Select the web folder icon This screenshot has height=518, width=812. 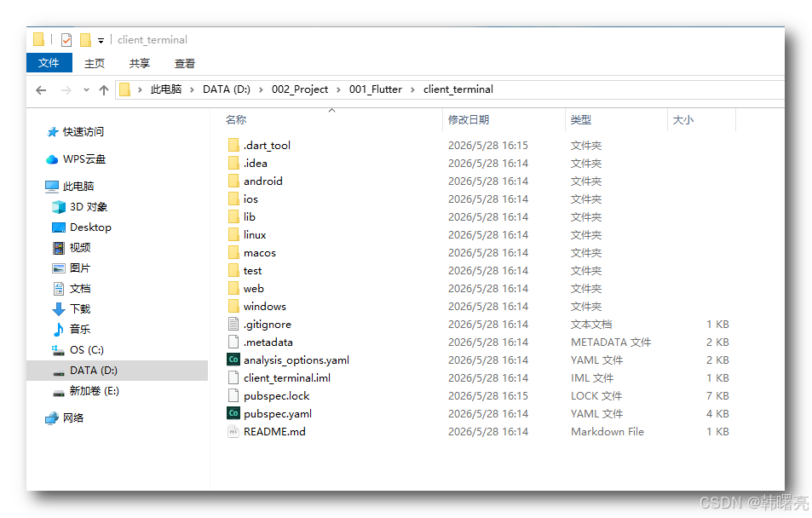[x=233, y=289]
